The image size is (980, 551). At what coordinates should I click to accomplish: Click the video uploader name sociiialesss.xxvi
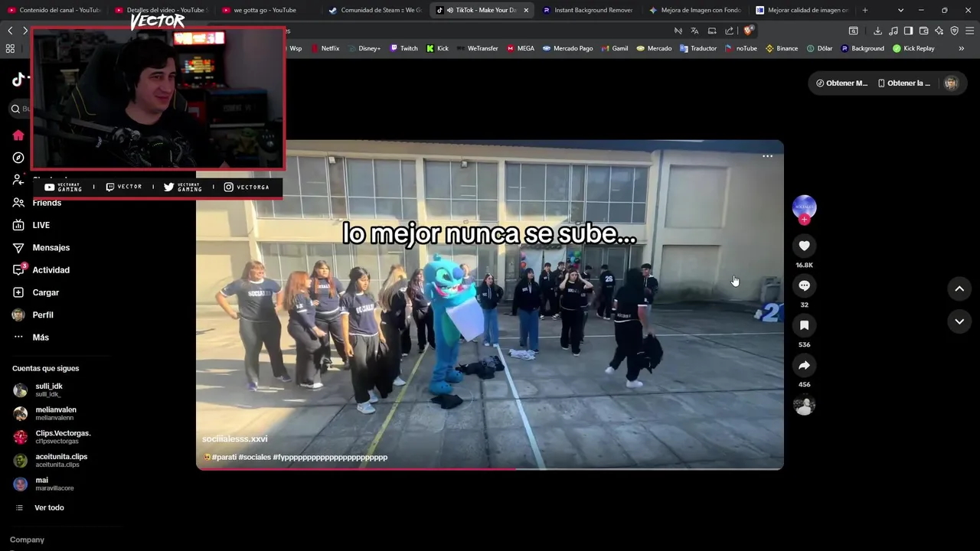pos(234,439)
